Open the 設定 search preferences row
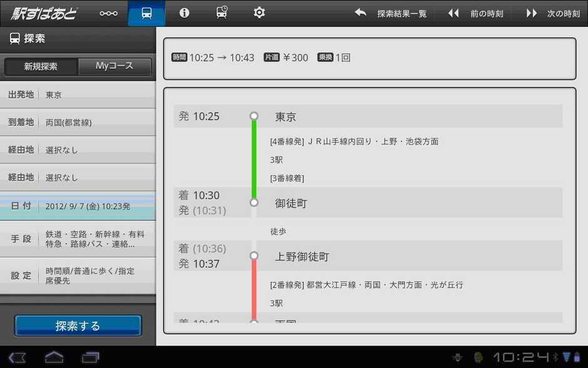588x368 pixels. tap(78, 276)
